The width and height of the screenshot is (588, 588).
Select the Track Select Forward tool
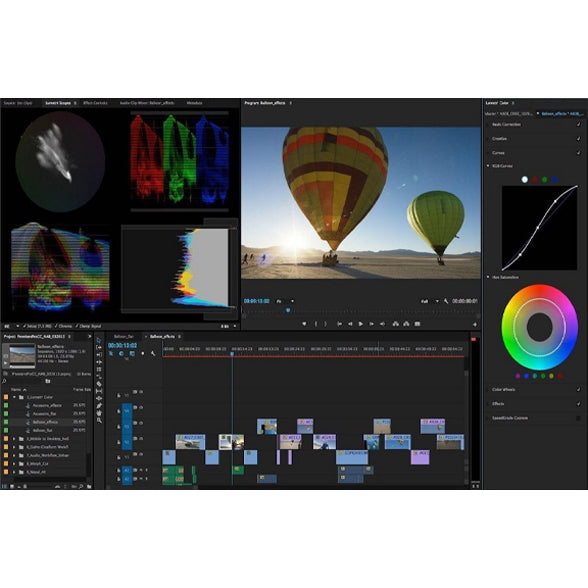pyautogui.click(x=99, y=348)
